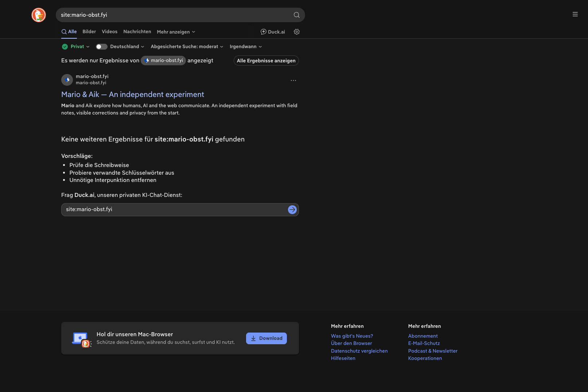Click the mario-obst.fyi result favicon
The width and height of the screenshot is (588, 392).
click(67, 80)
